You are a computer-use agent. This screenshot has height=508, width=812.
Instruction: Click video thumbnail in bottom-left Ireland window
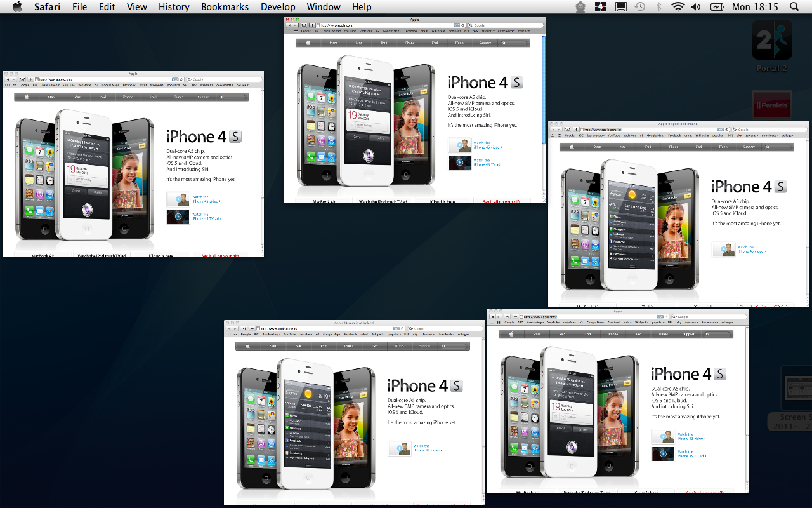399,449
